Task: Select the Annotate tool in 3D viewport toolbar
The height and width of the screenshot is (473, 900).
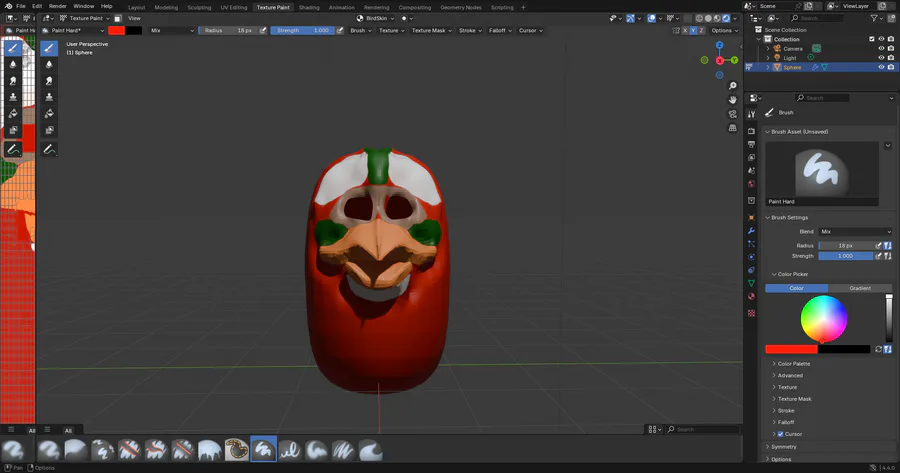Action: [x=49, y=149]
